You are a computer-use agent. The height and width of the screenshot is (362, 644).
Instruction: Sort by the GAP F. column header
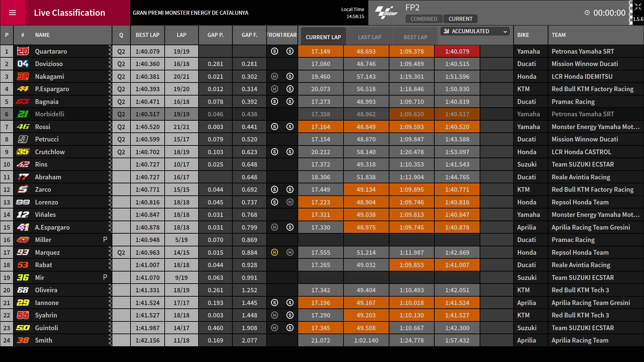[250, 35]
